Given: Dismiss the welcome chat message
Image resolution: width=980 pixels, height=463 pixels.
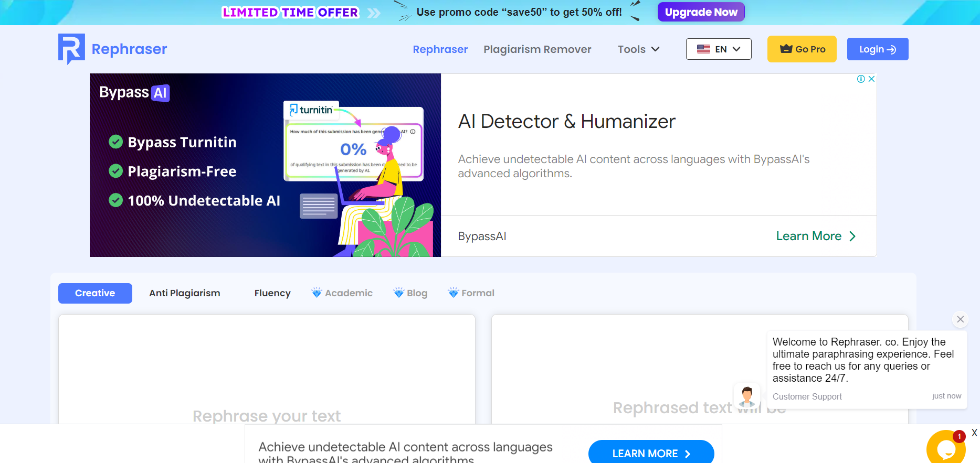Looking at the screenshot, I should 960,319.
